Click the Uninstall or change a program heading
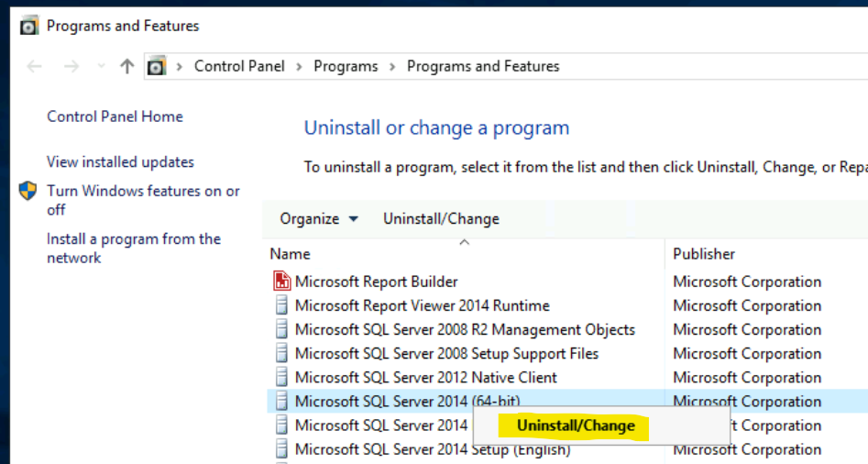The image size is (868, 464). click(x=436, y=127)
